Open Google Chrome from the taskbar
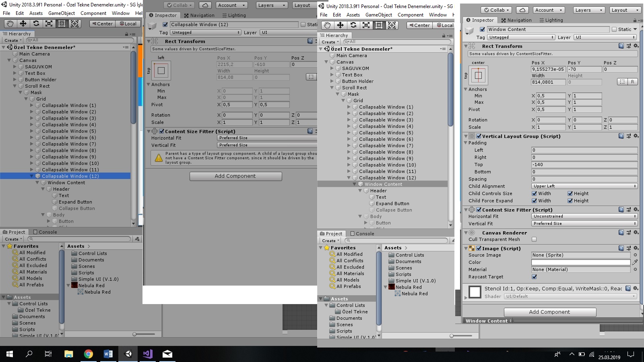Image resolution: width=644 pixels, height=362 pixels. (88, 354)
